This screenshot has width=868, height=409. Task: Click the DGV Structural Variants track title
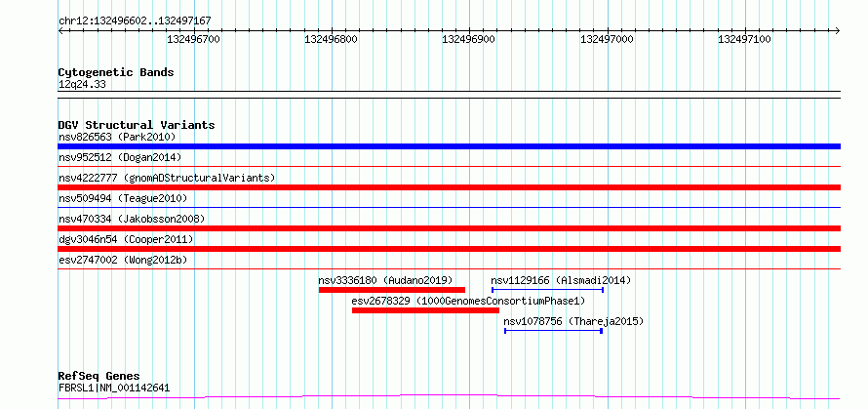pos(137,125)
